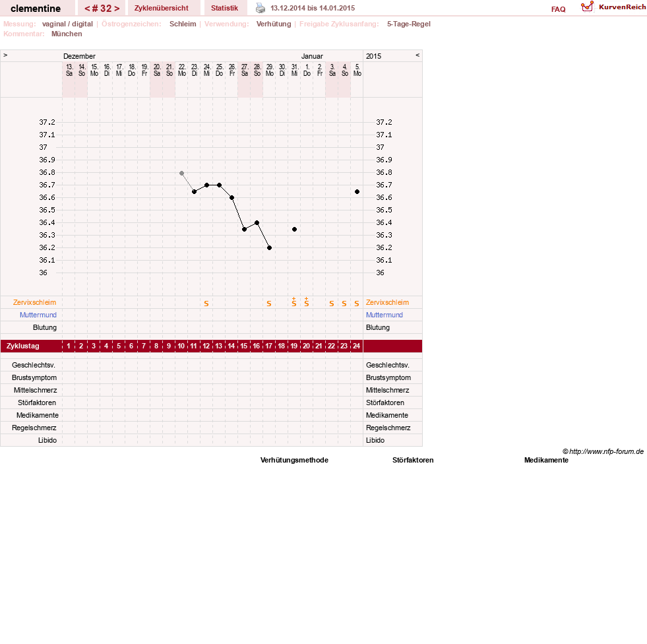647x644 pixels.
Task: Click the printer icon
Action: click(261, 8)
